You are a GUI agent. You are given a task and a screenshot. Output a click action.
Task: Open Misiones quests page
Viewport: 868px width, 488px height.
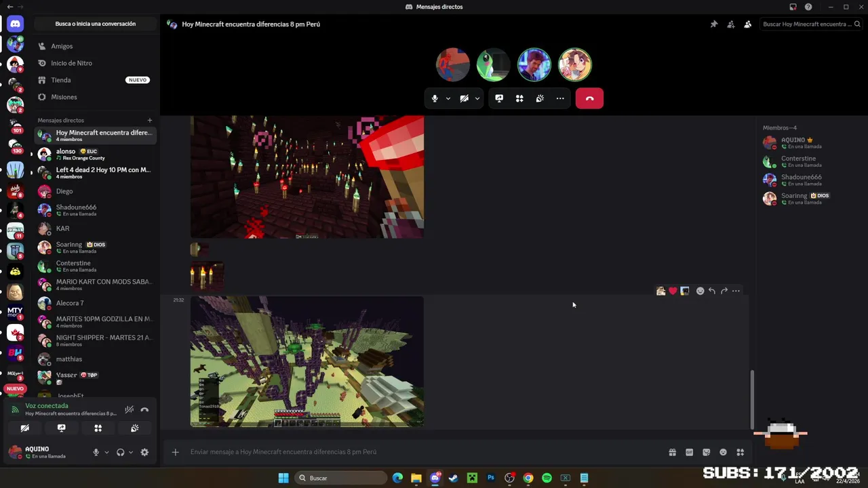[x=95, y=97]
